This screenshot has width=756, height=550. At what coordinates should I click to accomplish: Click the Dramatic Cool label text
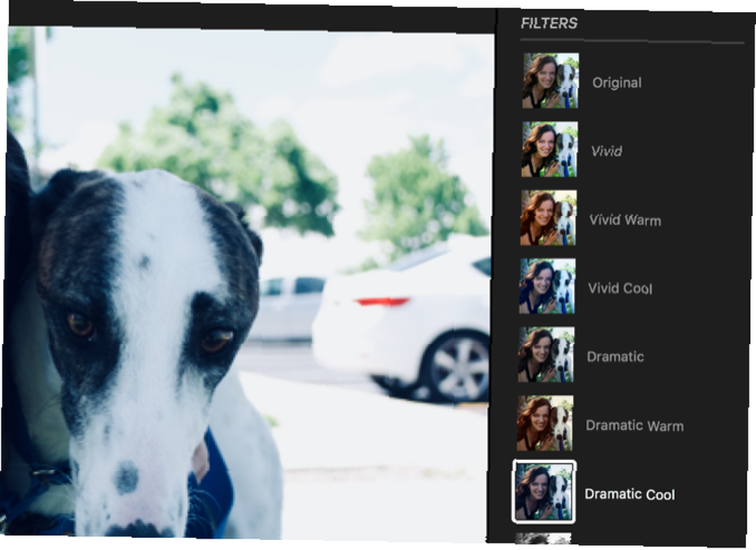630,494
